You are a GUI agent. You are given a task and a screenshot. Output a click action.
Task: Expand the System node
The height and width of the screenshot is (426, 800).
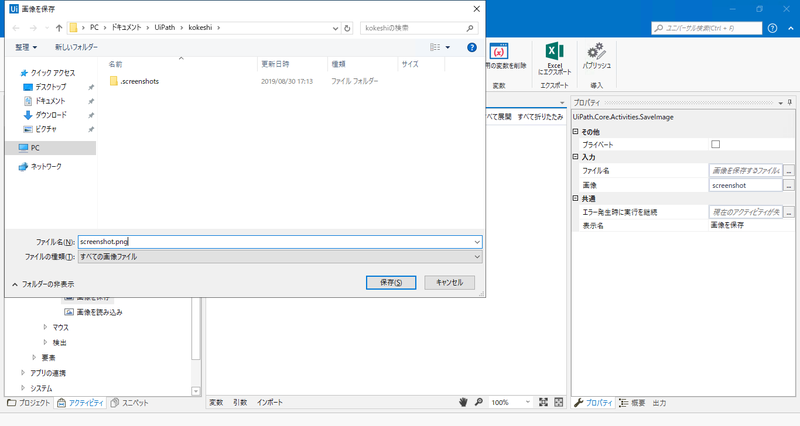click(x=22, y=388)
